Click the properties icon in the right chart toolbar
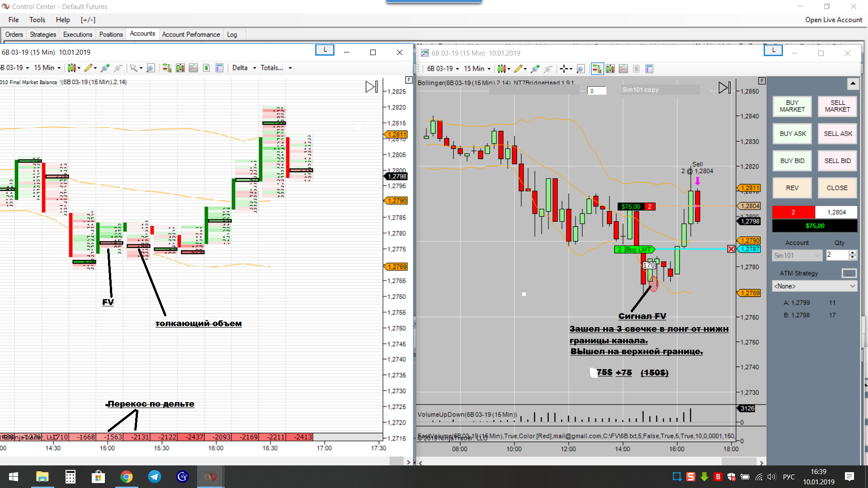868x488 pixels. tap(649, 69)
